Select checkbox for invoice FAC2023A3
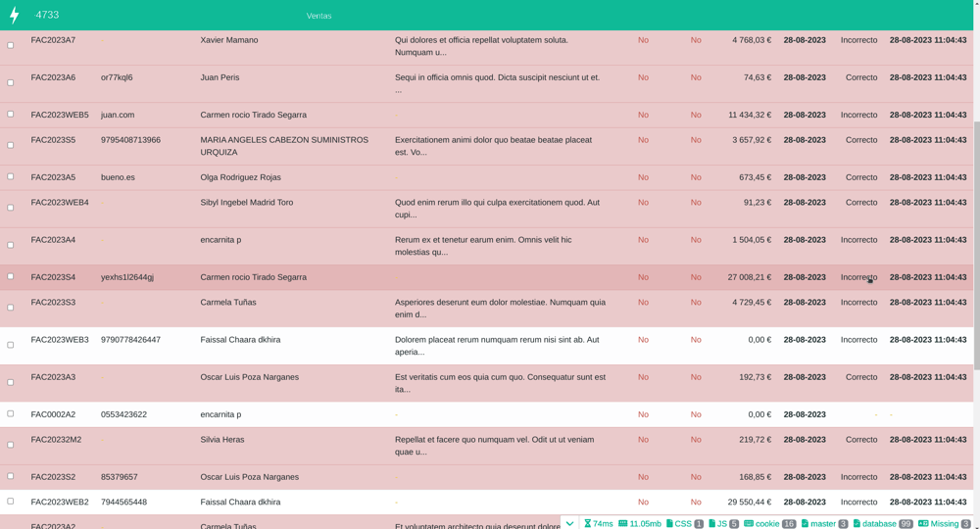 (10, 382)
